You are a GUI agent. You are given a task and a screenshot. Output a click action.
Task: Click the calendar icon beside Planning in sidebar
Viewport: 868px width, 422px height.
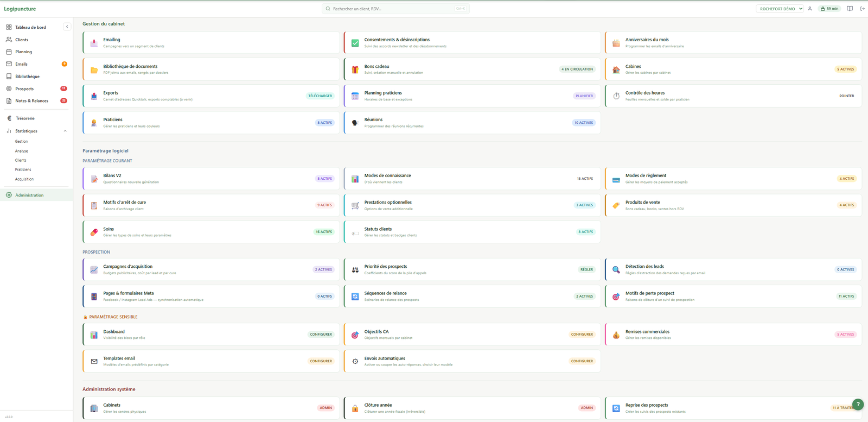(x=9, y=52)
